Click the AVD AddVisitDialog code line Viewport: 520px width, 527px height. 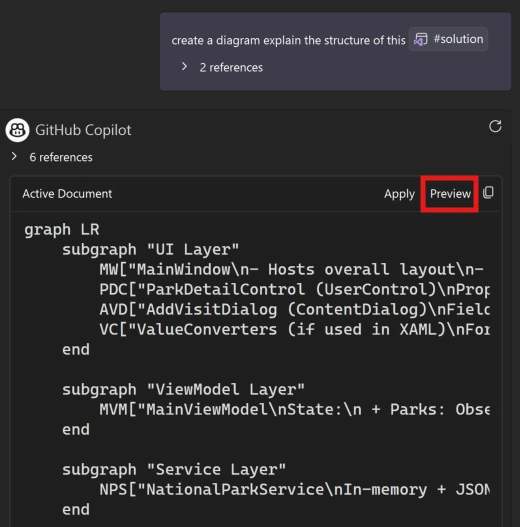pos(294,310)
